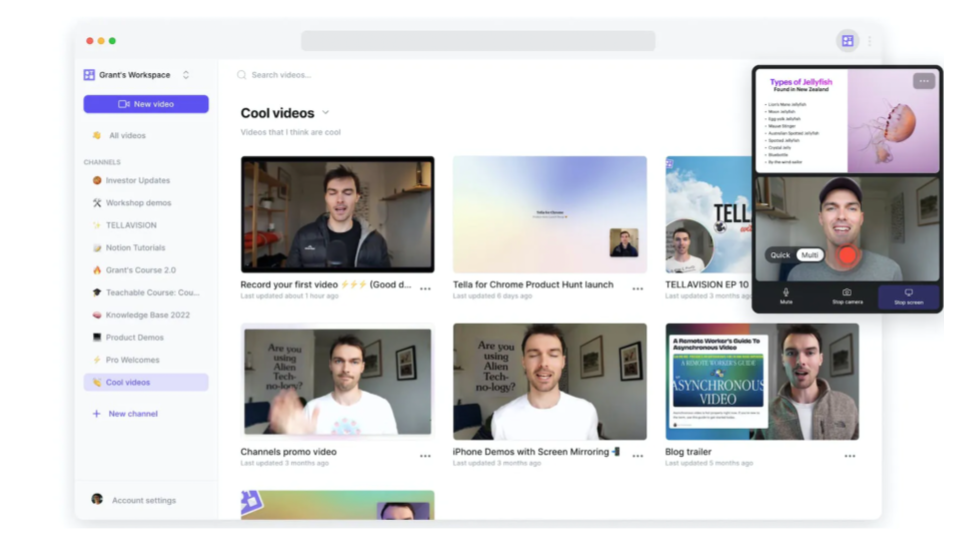960x540 pixels.
Task: Select the Knowledge Base 2022 channel
Action: (x=146, y=315)
